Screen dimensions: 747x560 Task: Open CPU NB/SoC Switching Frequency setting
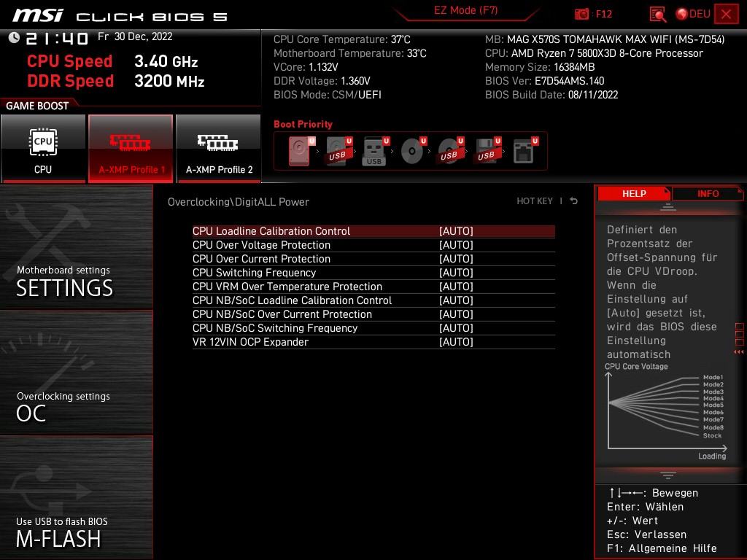pyautogui.click(x=373, y=327)
